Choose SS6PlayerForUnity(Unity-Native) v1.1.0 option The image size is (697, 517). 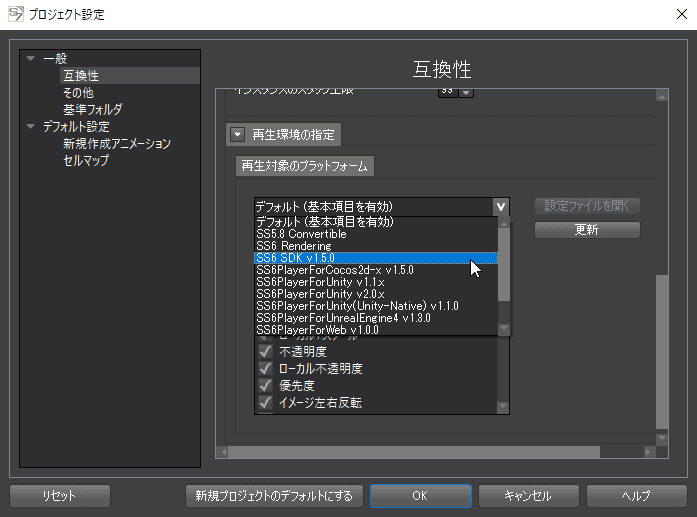(376, 306)
